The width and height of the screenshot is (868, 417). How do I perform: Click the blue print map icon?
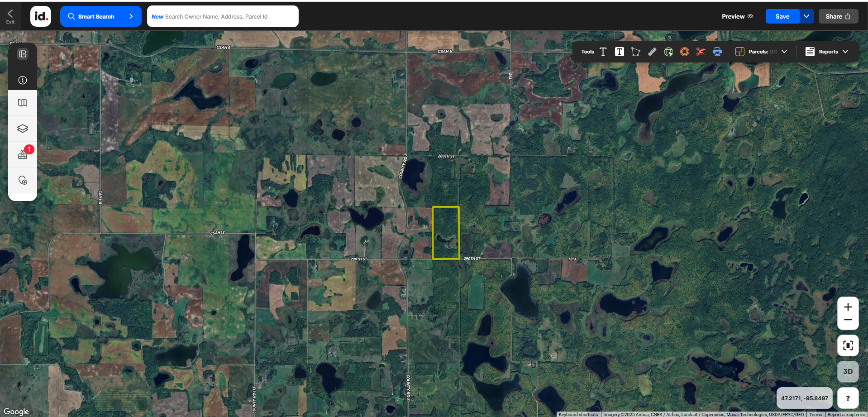click(x=717, y=52)
